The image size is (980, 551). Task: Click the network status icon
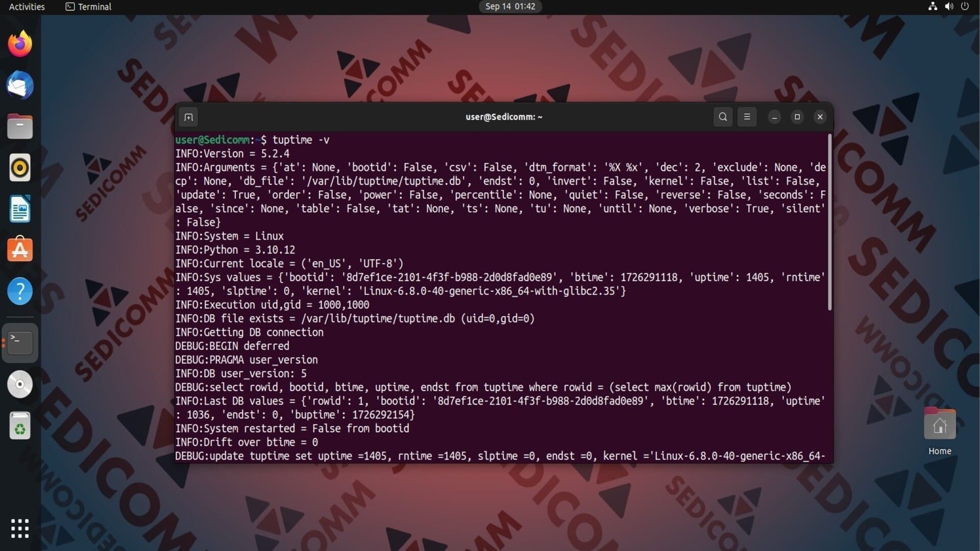point(933,7)
